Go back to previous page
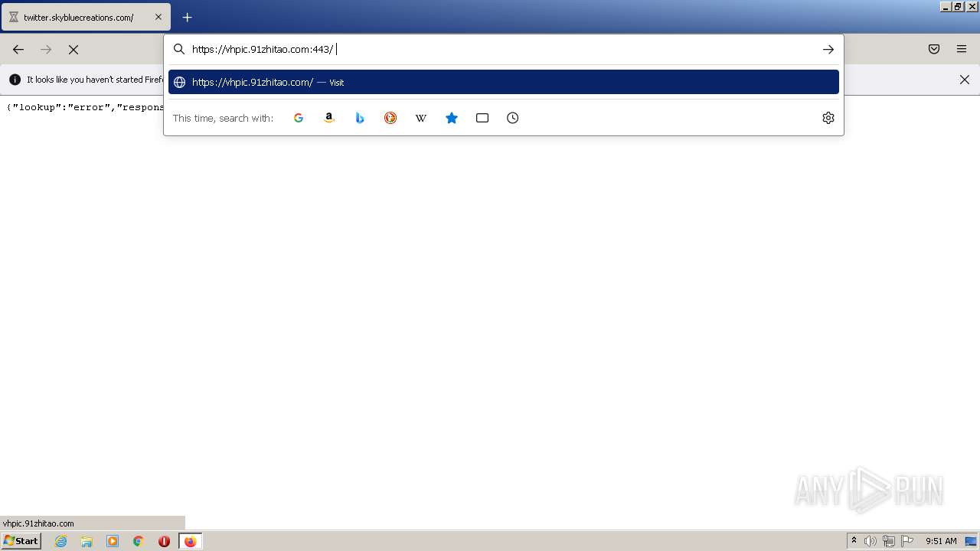980x551 pixels. pyautogui.click(x=18, y=49)
